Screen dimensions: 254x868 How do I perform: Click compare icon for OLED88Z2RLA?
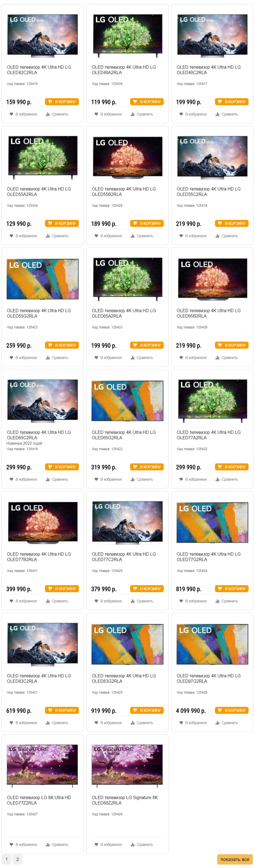tap(133, 844)
